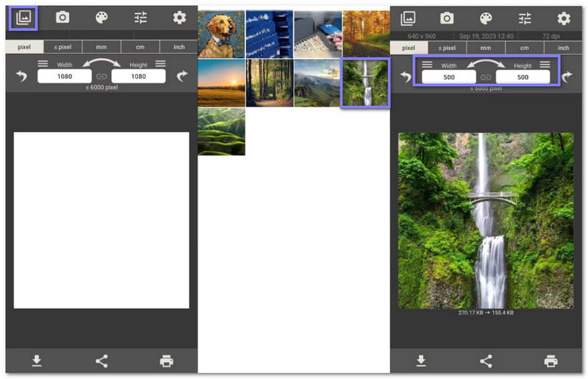Screen dimensions: 588x379
Task: Open Width presets menu in right panel
Action: coord(427,64)
